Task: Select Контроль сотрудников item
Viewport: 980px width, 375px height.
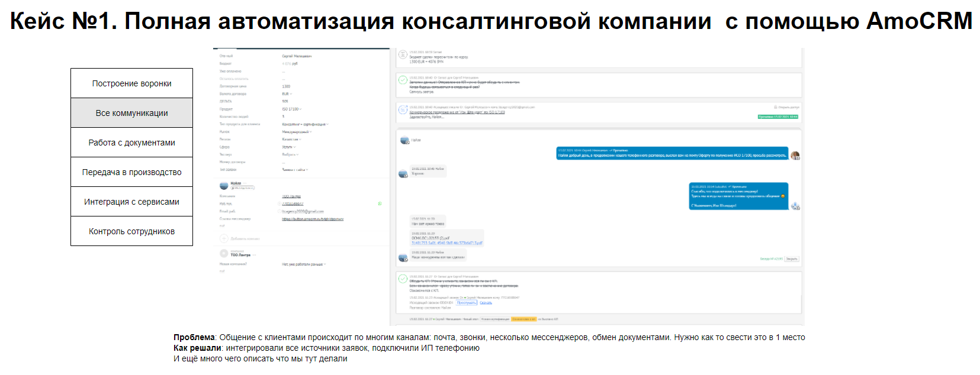Action: click(131, 231)
